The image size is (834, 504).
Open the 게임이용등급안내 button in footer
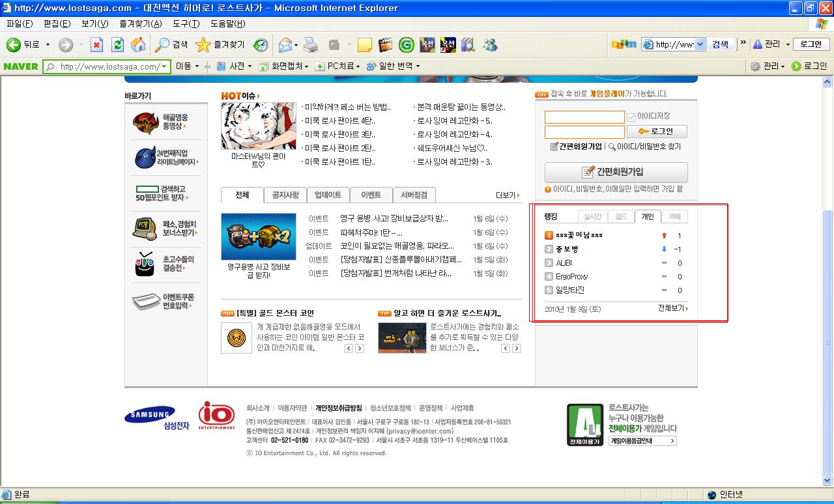click(x=642, y=441)
